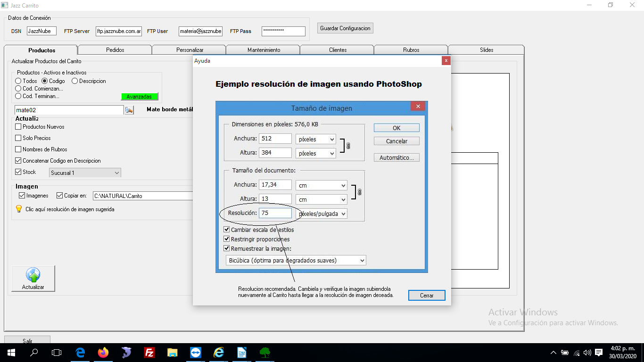The image size is (644, 362).
Task: Click the product search icon beside mate02
Action: [129, 110]
